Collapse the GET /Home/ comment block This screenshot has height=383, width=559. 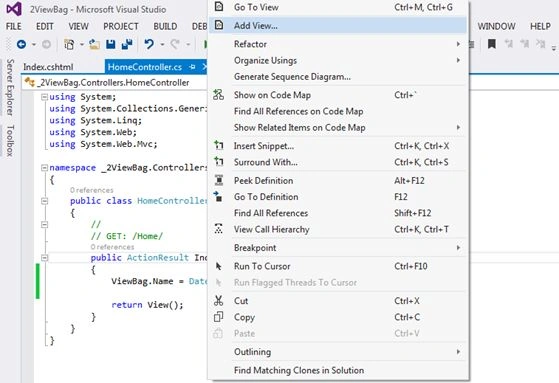44,225
